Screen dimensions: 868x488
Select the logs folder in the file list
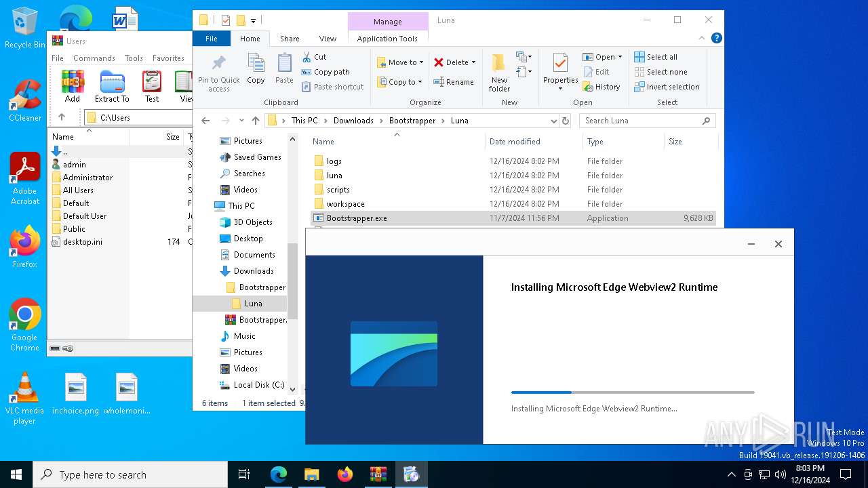[513, 161]
